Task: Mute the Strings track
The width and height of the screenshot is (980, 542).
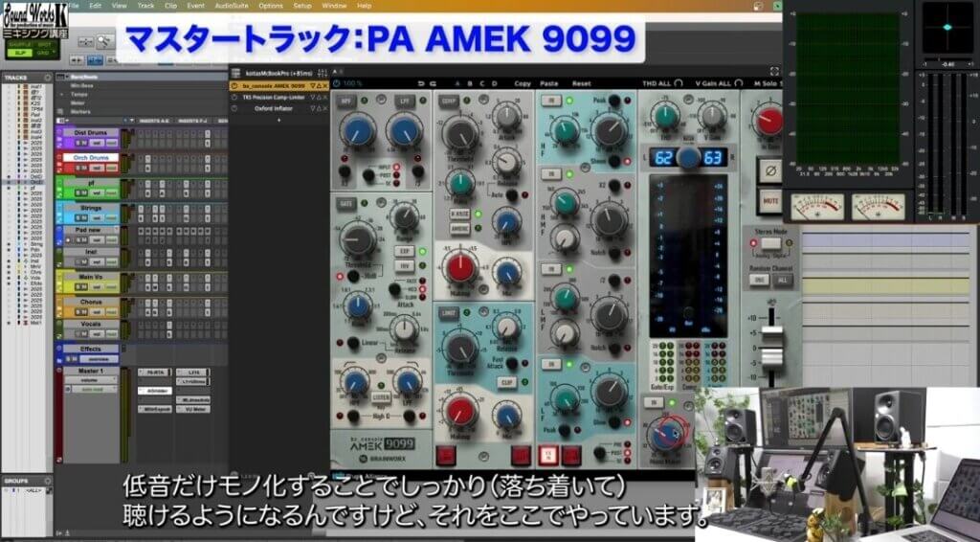Action: (x=85, y=217)
